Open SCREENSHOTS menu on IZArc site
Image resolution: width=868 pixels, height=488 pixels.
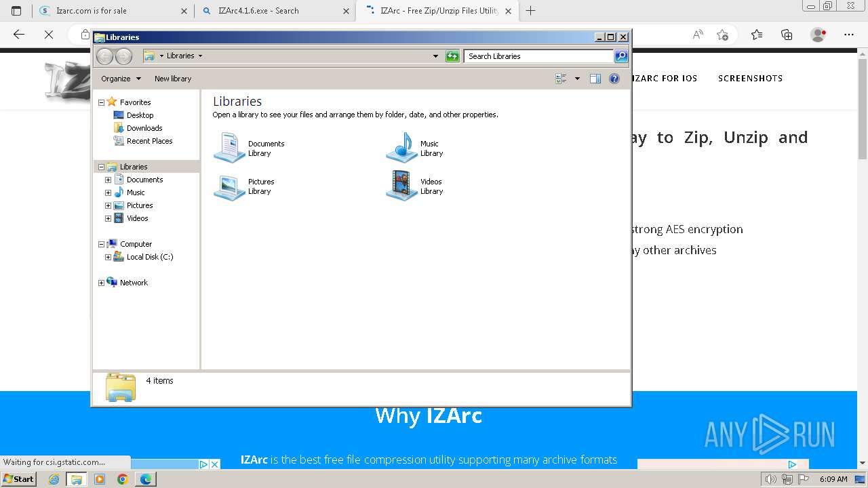pos(750,79)
